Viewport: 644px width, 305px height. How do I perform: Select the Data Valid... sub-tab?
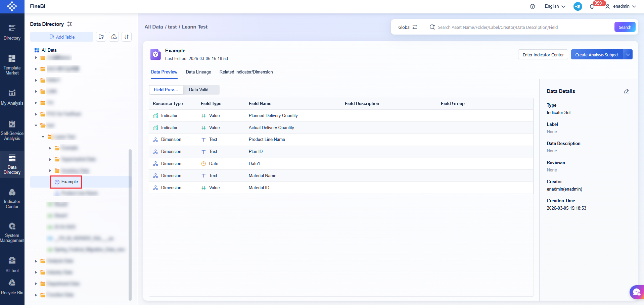point(201,90)
